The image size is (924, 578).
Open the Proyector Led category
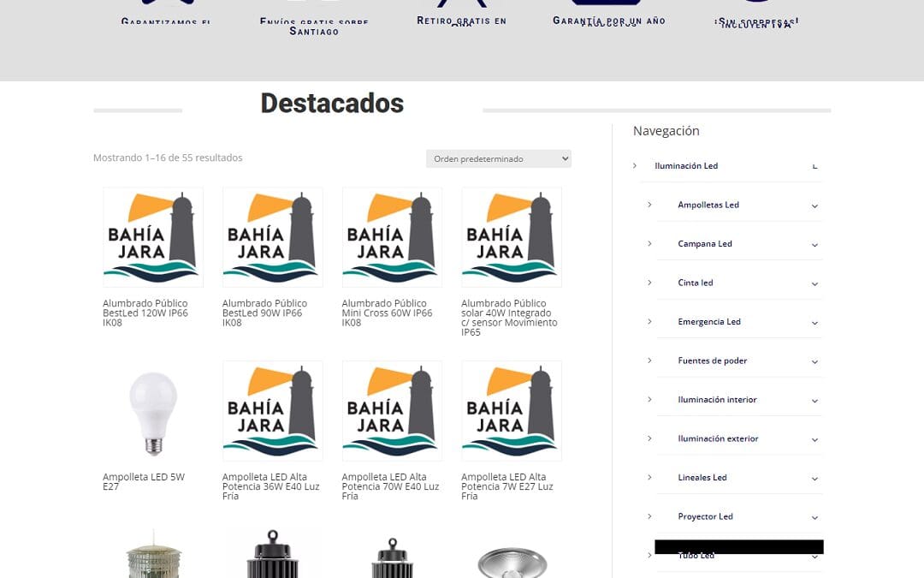[x=705, y=516]
